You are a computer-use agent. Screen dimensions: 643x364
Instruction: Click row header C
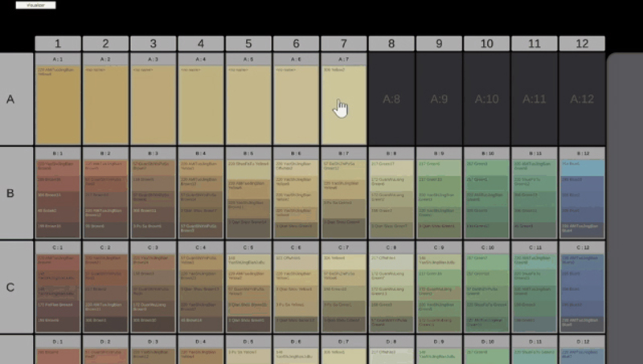tap(11, 287)
